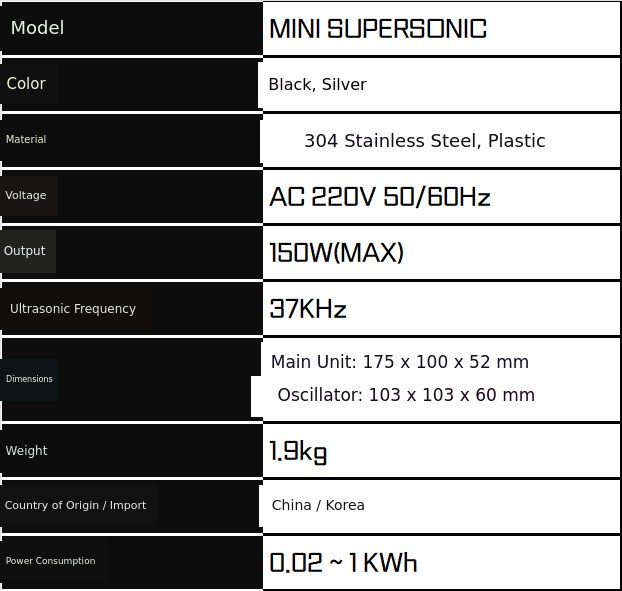This screenshot has height=591, width=622.
Task: Click the Ultrasonic Frequency label
Action: (x=73, y=309)
